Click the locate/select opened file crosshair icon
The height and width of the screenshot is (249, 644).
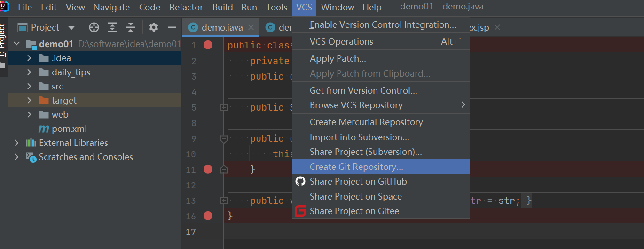point(94,27)
